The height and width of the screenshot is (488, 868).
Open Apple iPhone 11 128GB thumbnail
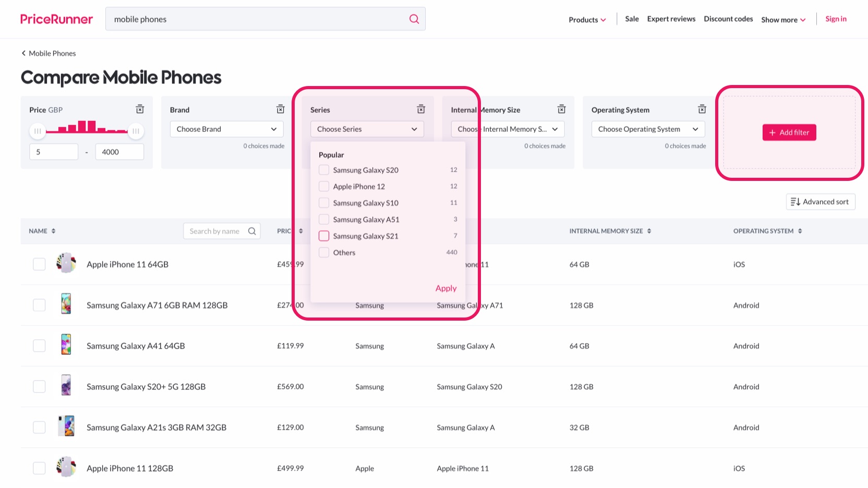[x=66, y=467]
